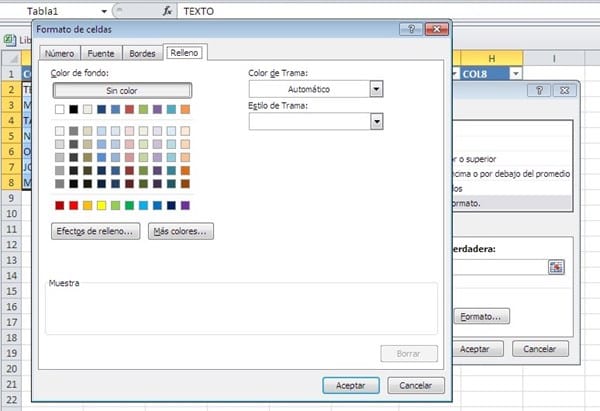
Task: Pick the purple swatch in top theme row
Action: (157, 109)
